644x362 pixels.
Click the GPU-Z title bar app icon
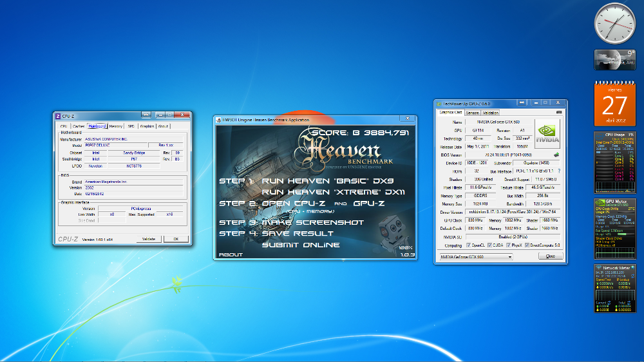pos(439,104)
